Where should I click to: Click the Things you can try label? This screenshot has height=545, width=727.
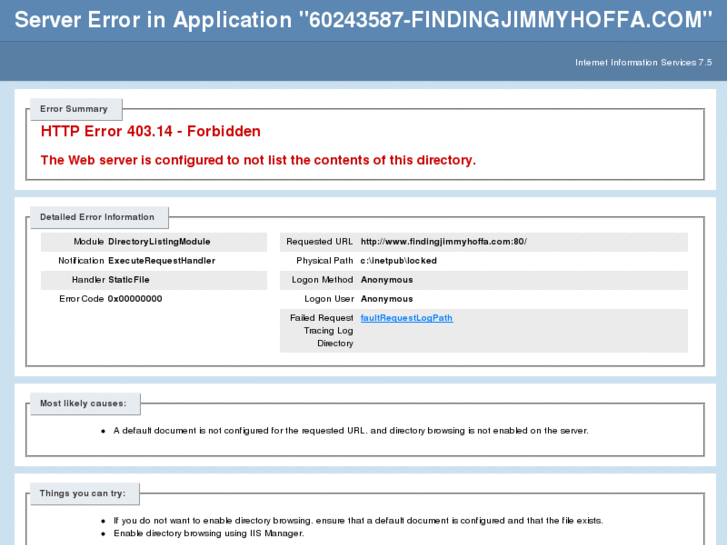pyautogui.click(x=83, y=494)
